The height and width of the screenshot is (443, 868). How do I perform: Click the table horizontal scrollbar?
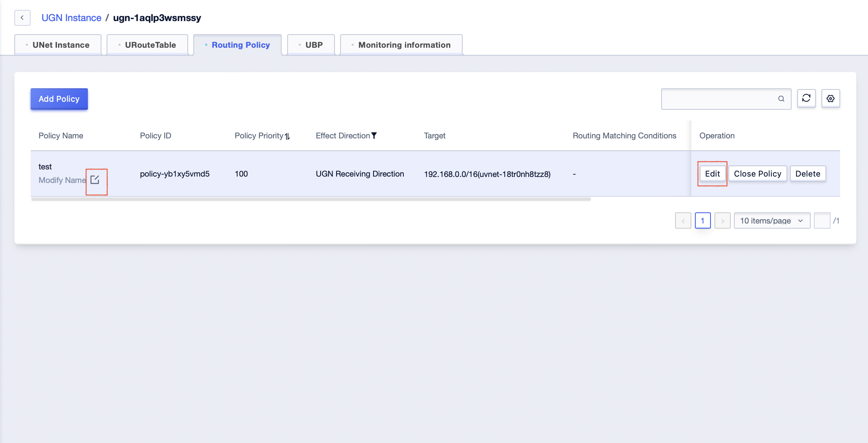click(311, 199)
